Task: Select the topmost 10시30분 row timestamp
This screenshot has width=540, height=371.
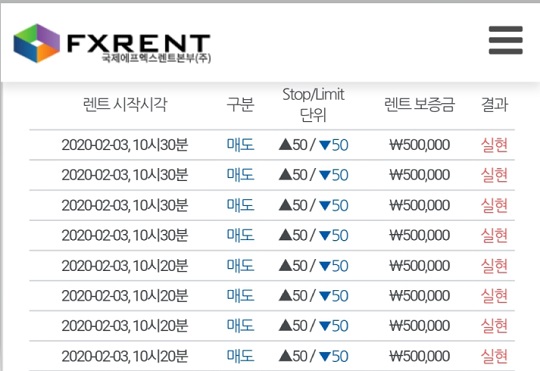Action: point(125,145)
